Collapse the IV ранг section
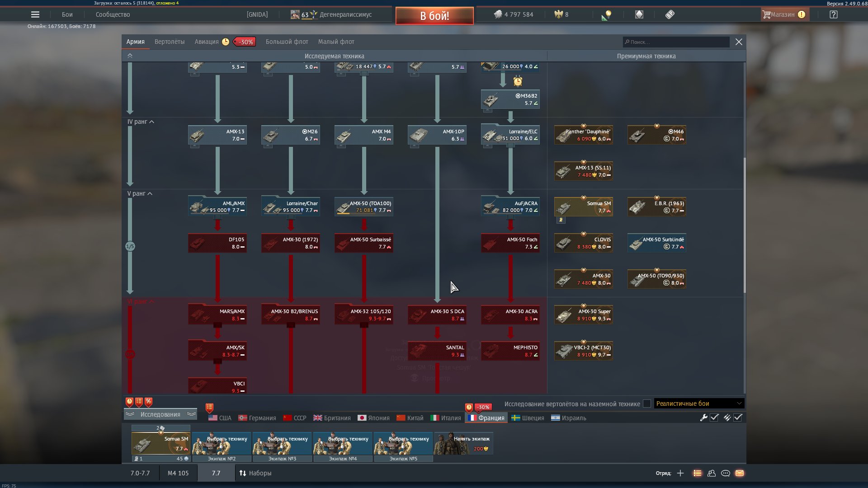This screenshot has height=488, width=868. [152, 122]
